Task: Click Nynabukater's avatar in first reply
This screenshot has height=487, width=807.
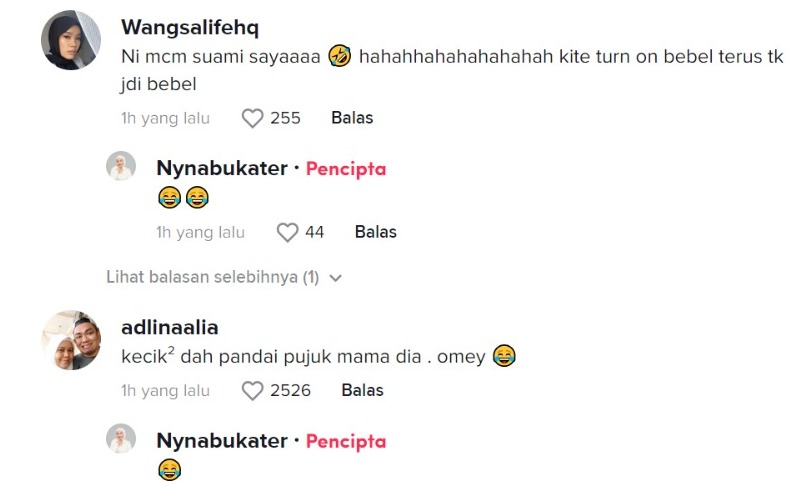Action: 121,167
